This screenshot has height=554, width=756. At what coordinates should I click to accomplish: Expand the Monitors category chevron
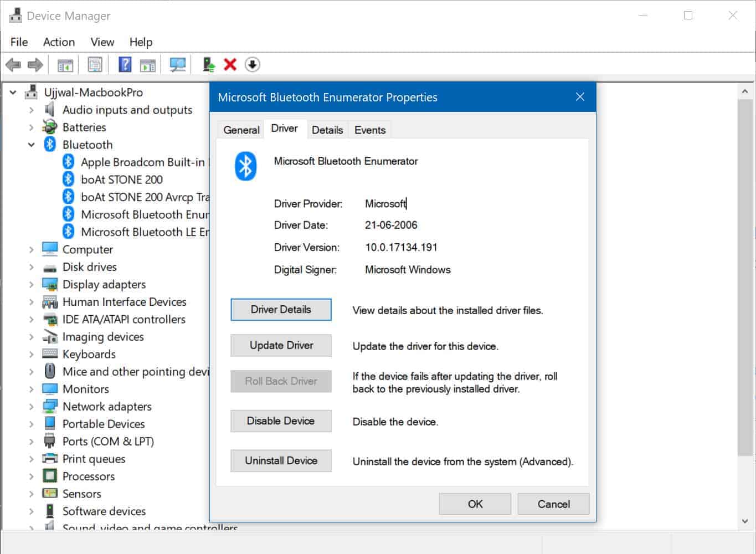(32, 389)
